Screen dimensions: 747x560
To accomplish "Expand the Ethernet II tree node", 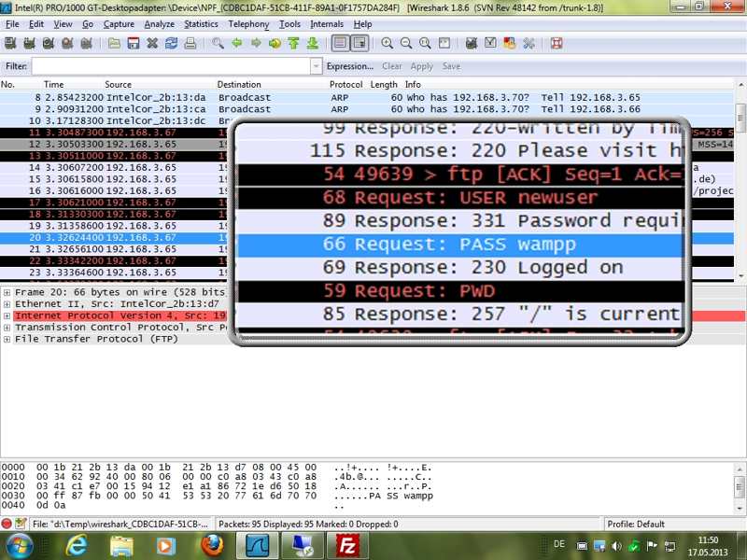I will (7, 304).
